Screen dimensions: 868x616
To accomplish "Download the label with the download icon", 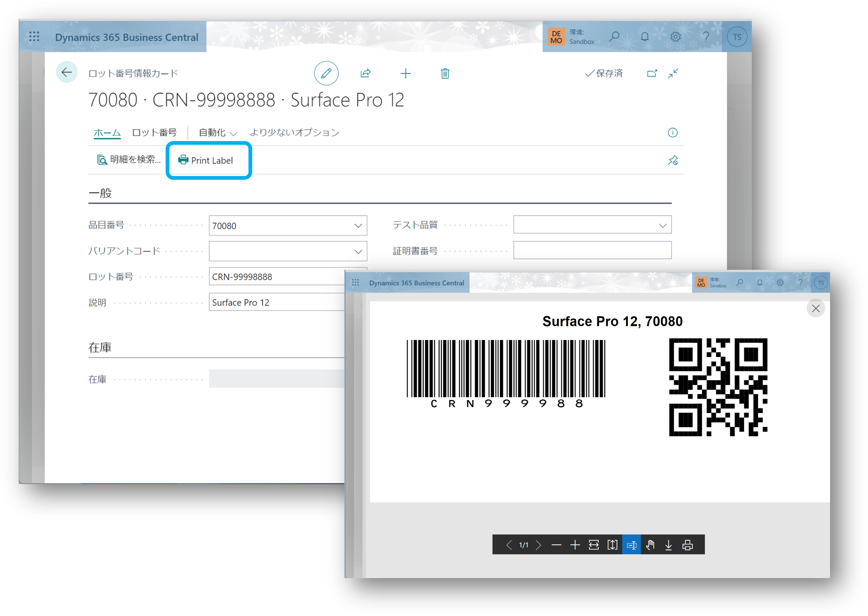I will pyautogui.click(x=668, y=545).
